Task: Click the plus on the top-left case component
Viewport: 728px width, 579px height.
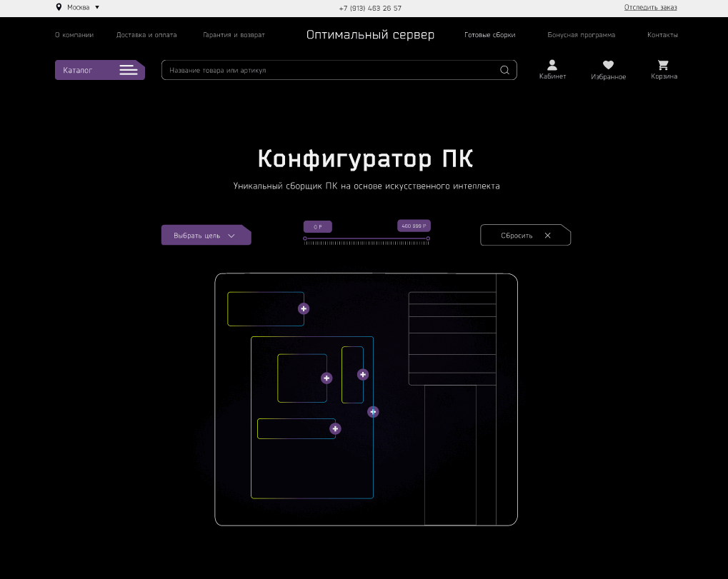Action: [304, 308]
